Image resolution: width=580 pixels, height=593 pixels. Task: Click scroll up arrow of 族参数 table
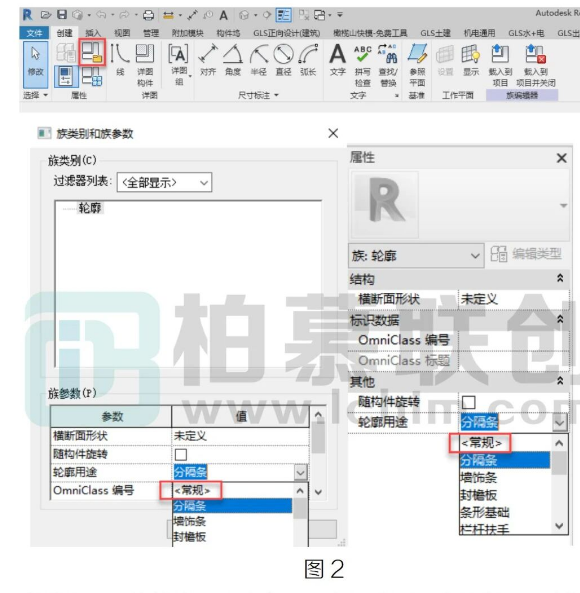(x=318, y=415)
